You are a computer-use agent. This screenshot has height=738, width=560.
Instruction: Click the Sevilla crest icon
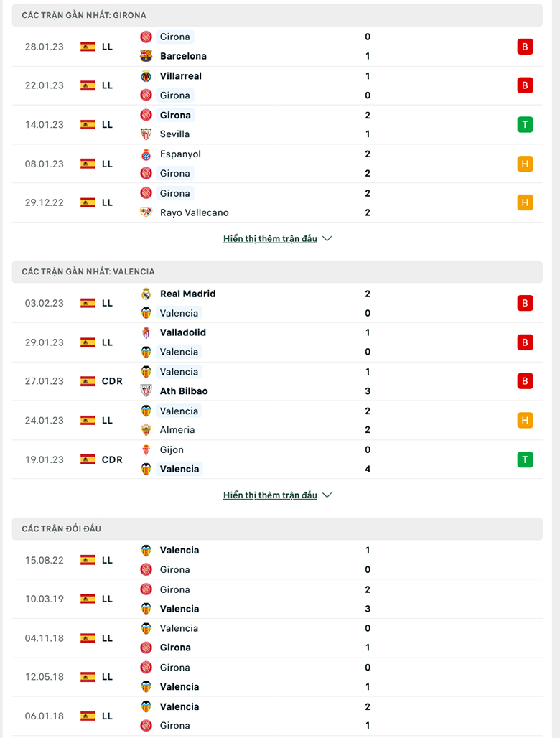pyautogui.click(x=146, y=134)
